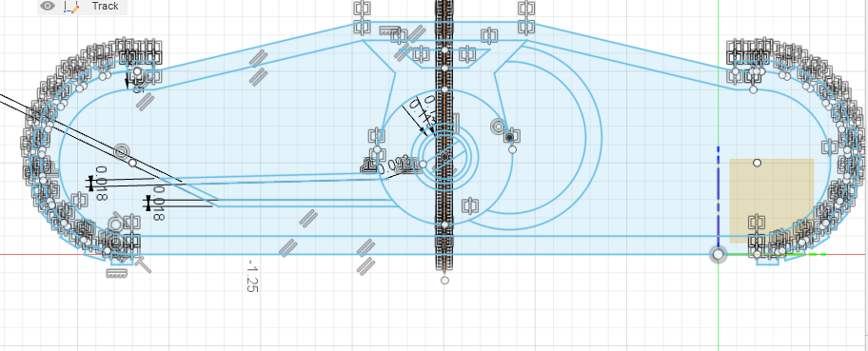Select the parallel constraint icon below the bottom edge

(365, 265)
